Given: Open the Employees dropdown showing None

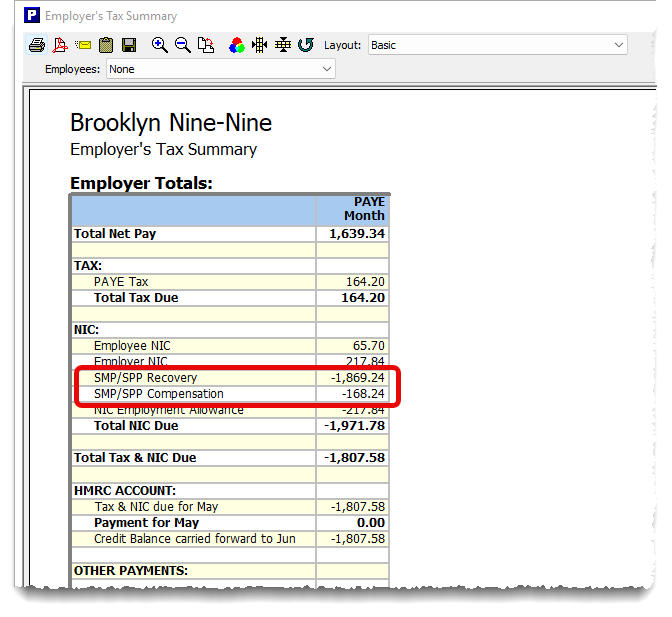Looking at the screenshot, I should pos(221,69).
